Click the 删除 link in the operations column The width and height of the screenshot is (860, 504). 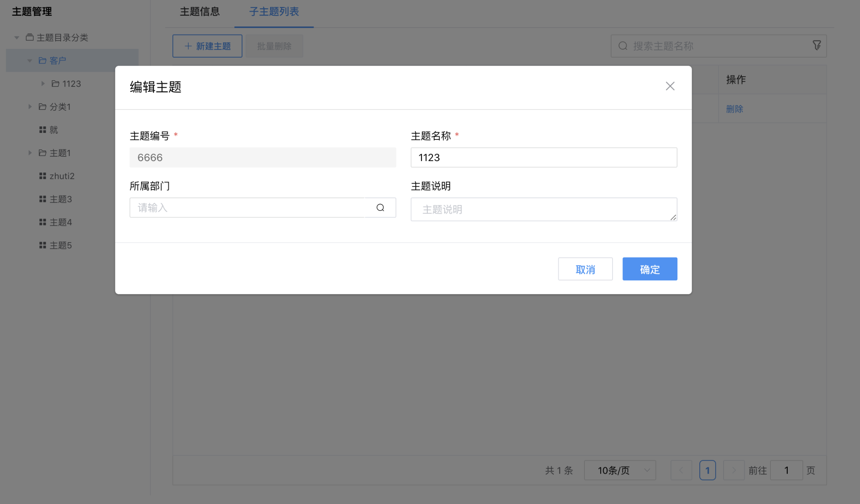click(734, 109)
